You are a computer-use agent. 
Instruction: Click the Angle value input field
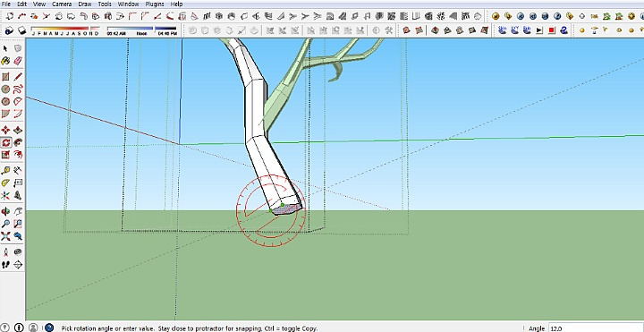click(x=596, y=328)
